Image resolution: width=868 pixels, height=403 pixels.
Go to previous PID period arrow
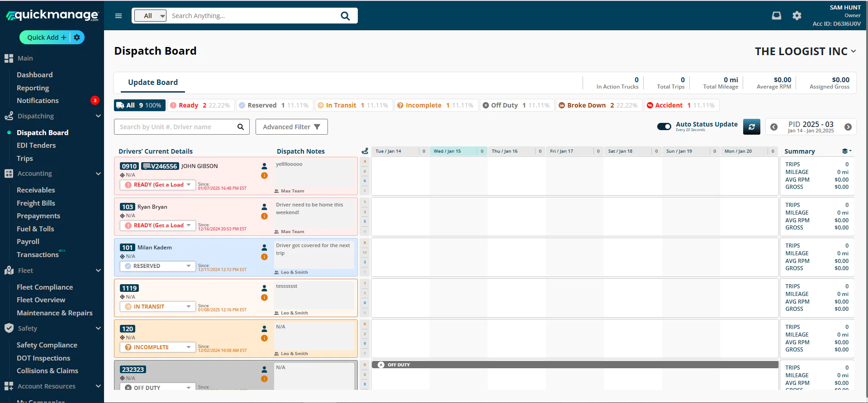(774, 127)
